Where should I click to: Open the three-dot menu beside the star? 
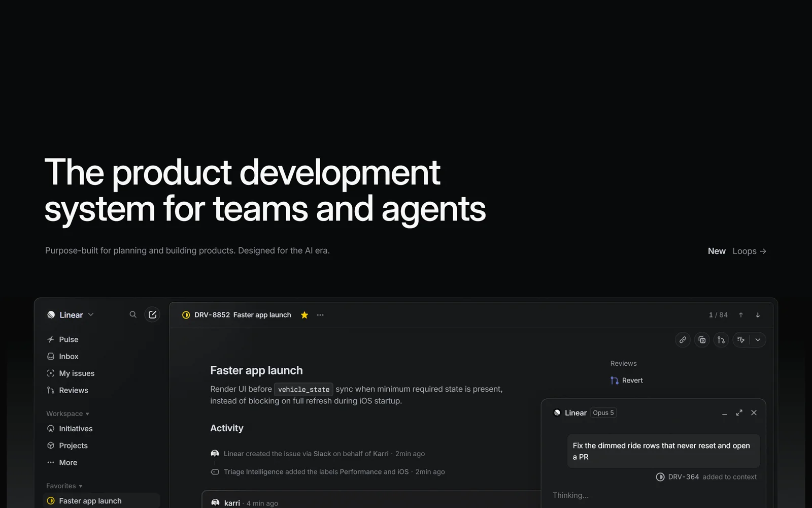320,315
